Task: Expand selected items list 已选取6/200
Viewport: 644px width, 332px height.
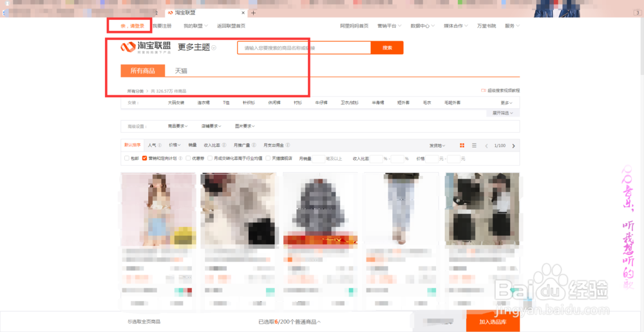Action: click(290, 322)
